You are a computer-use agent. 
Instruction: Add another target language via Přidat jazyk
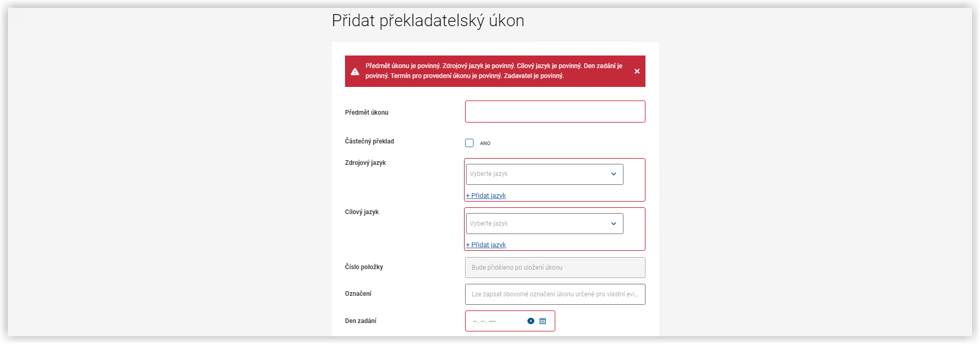[x=486, y=245]
